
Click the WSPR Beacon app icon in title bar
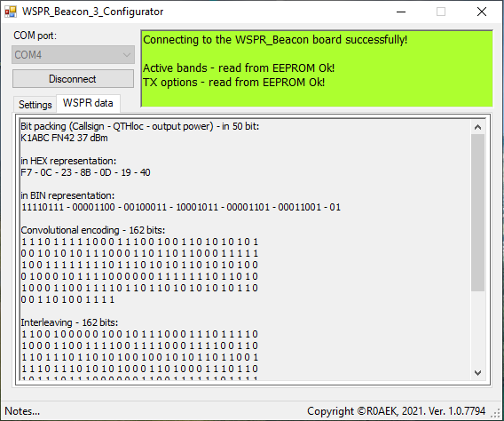tap(11, 12)
